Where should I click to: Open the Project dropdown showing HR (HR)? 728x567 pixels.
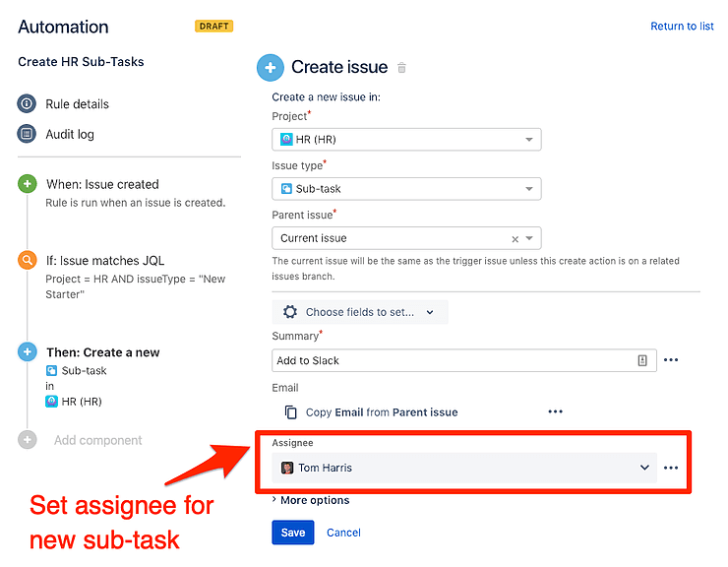pos(406,139)
